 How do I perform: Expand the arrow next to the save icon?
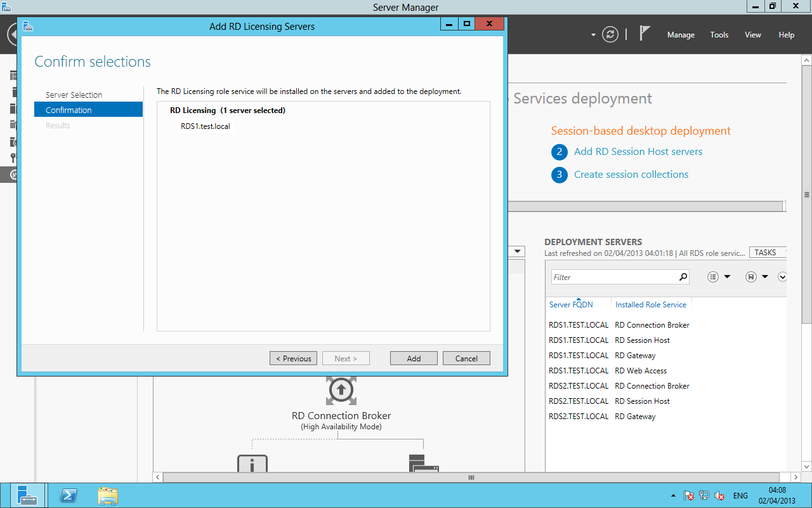point(765,277)
